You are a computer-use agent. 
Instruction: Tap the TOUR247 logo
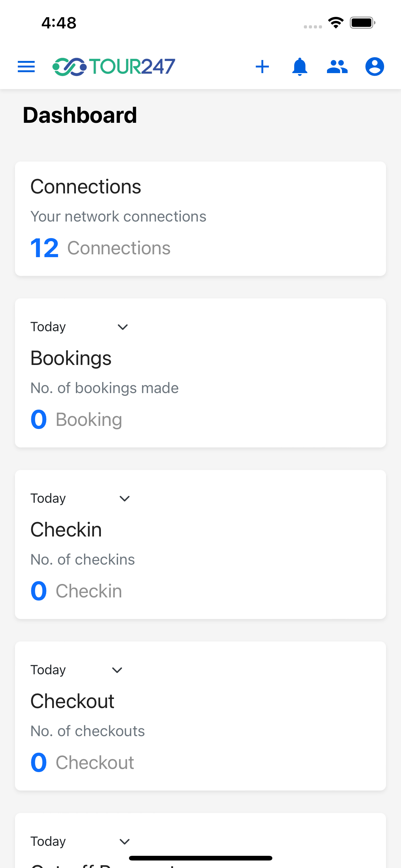(114, 66)
